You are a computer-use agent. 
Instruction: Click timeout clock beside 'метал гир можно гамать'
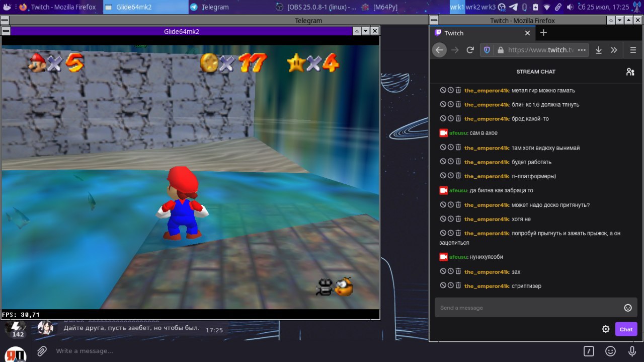click(450, 90)
